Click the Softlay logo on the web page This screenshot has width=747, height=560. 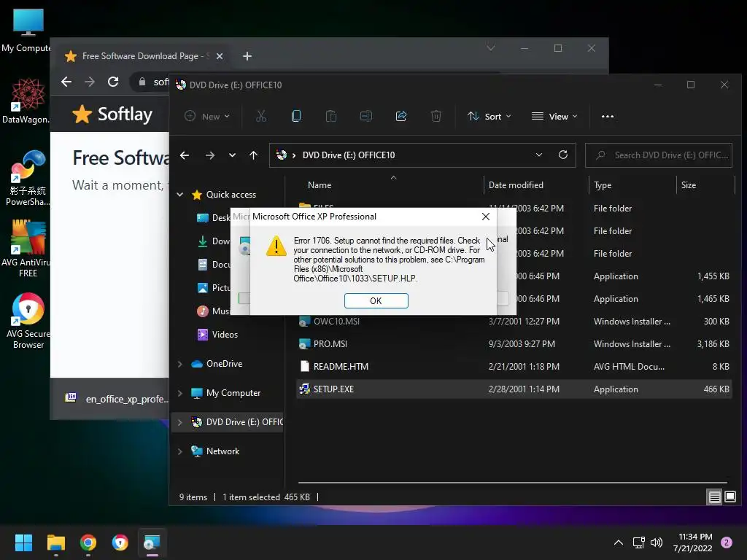point(112,114)
